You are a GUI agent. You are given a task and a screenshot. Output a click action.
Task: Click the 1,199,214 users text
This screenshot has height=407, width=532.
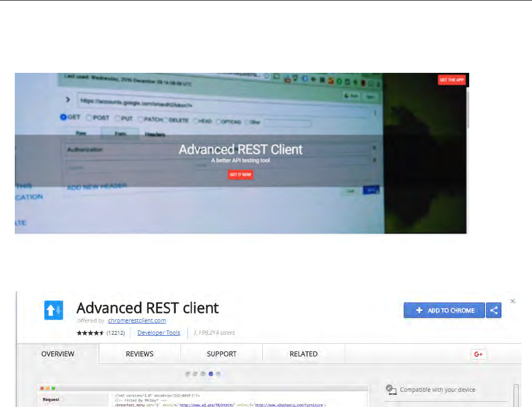click(x=214, y=333)
